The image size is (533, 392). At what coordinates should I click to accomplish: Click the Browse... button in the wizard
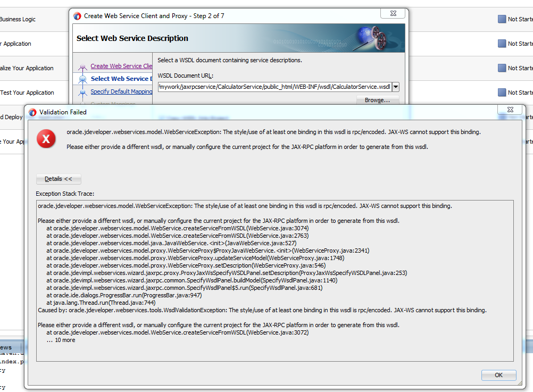pyautogui.click(x=377, y=100)
